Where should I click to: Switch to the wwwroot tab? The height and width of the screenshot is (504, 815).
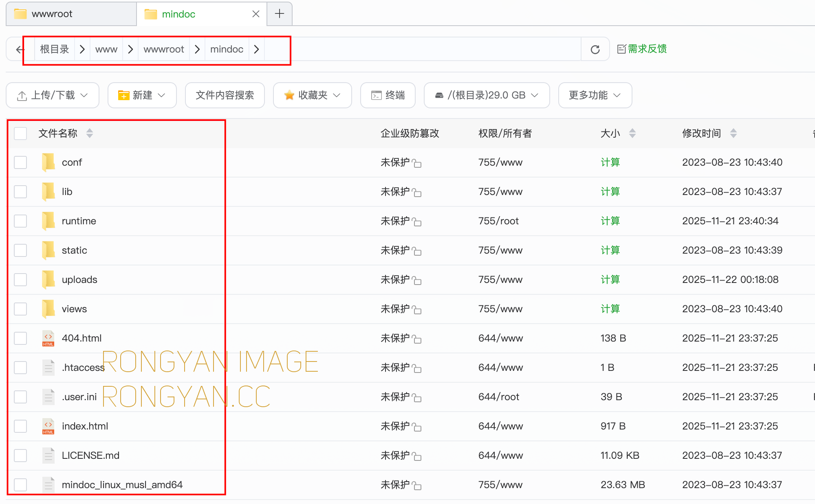pyautogui.click(x=71, y=14)
